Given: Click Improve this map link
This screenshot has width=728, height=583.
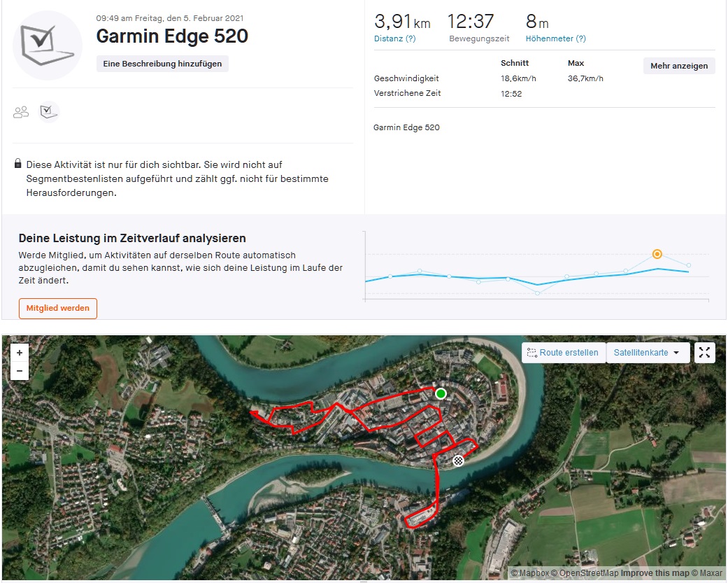Looking at the screenshot, I should point(655,573).
